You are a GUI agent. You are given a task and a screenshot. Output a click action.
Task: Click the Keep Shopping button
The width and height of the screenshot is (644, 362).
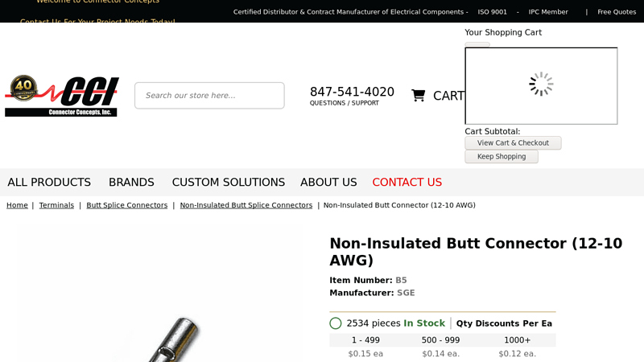point(502,157)
